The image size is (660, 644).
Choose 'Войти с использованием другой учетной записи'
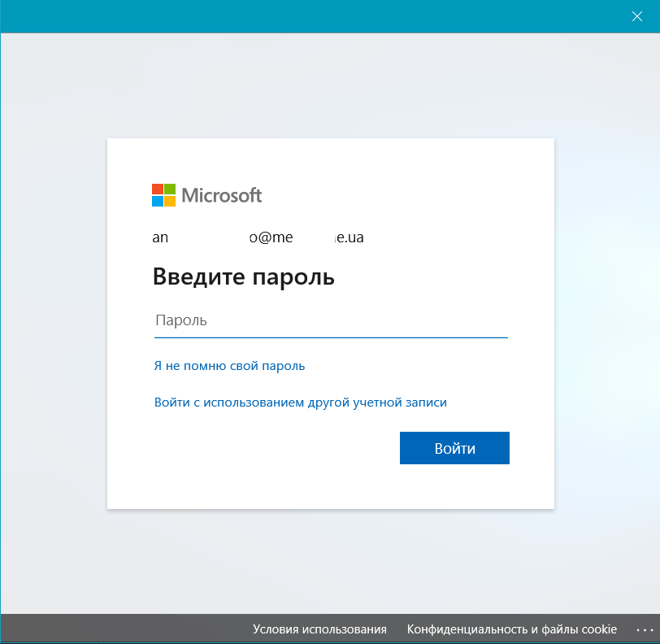pos(301,402)
